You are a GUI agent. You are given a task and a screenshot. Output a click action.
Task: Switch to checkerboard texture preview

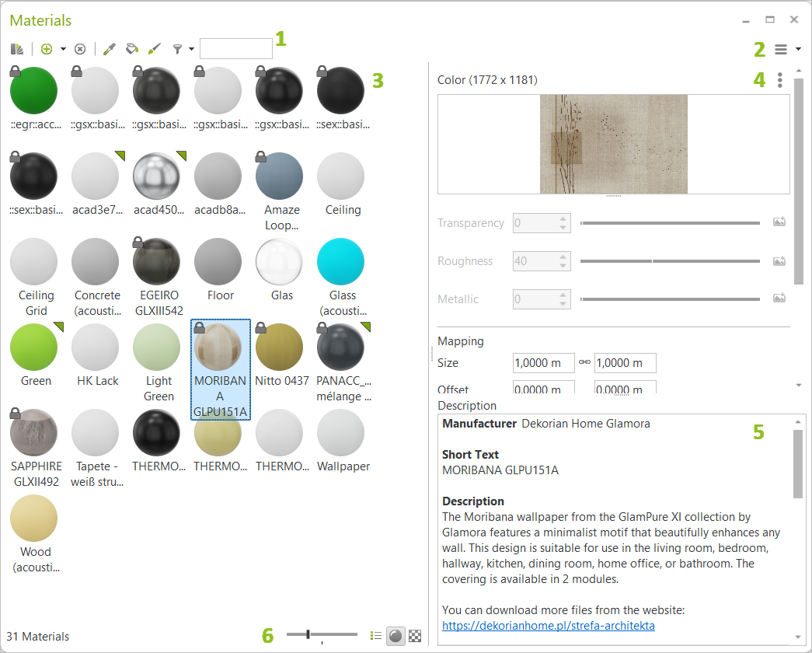(416, 635)
